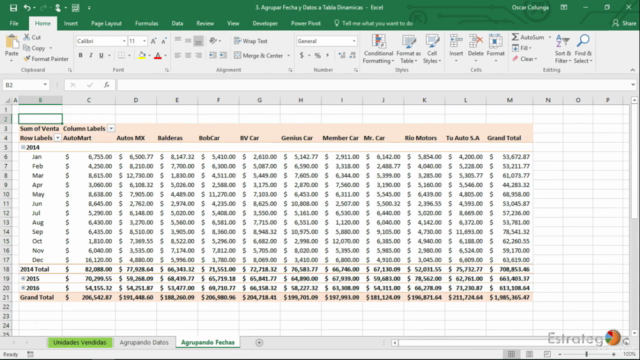Image resolution: width=640 pixels, height=360 pixels.
Task: Click the Decrease Decimal icon
Action: point(353,56)
